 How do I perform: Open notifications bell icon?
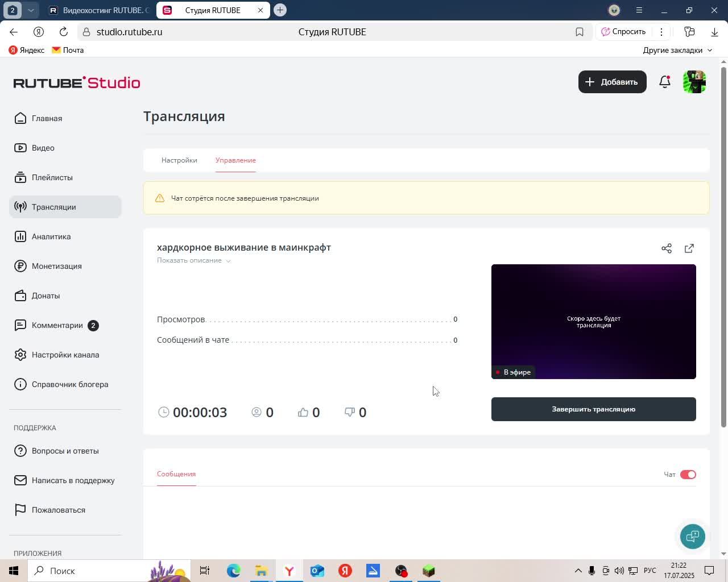[x=664, y=82]
